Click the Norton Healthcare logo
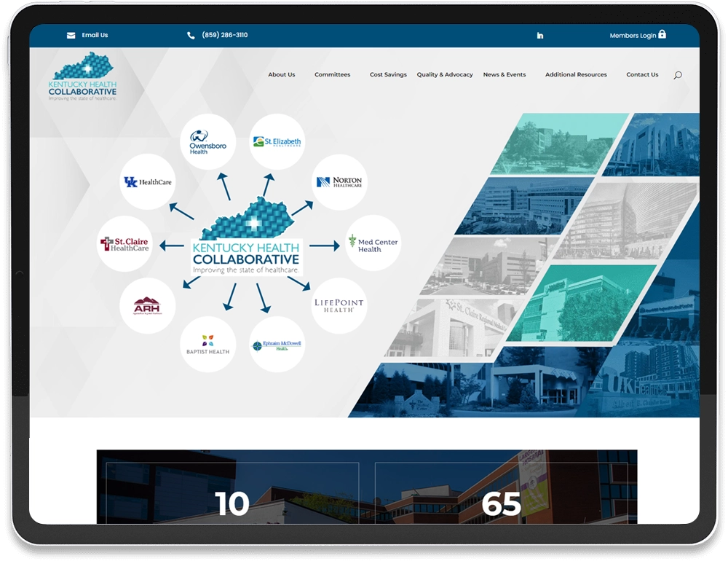Screen dimensions: 728x561 [339, 182]
